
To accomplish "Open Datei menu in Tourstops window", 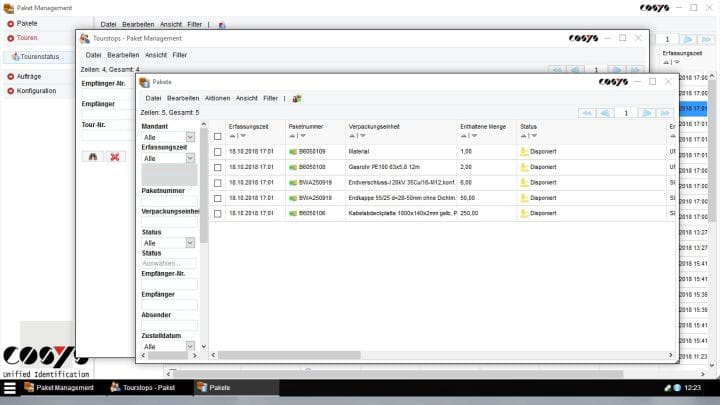I will (x=93, y=55).
